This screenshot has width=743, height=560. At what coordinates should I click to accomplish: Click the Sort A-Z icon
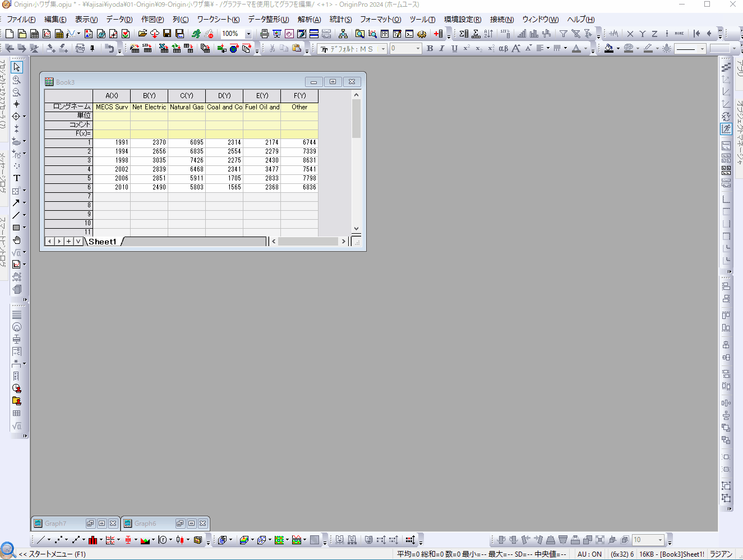(x=488, y=34)
